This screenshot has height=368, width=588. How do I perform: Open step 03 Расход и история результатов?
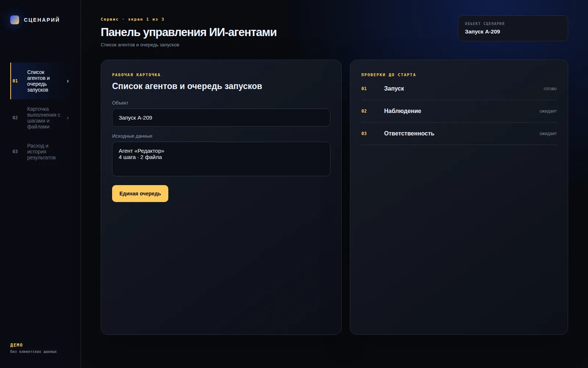pyautogui.click(x=40, y=152)
